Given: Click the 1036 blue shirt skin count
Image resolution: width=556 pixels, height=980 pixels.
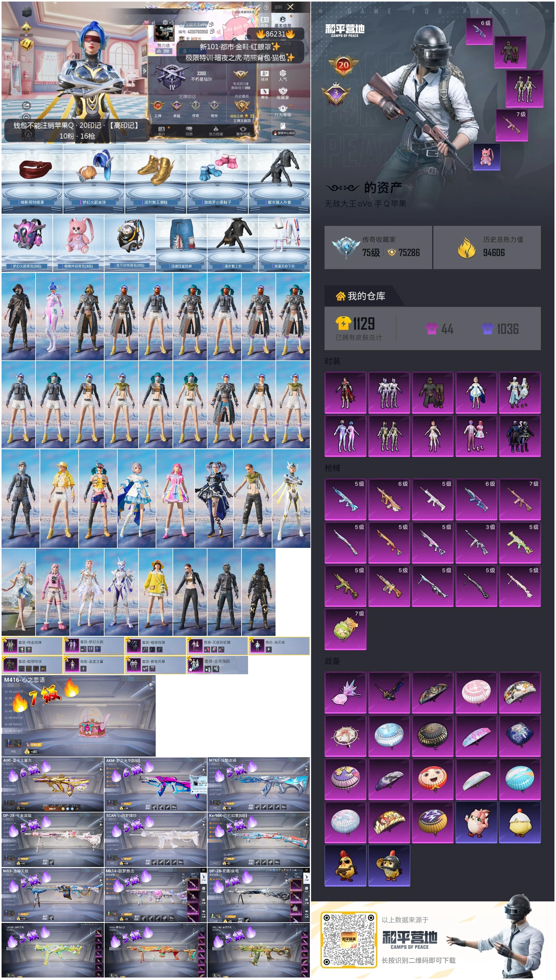Looking at the screenshot, I should (x=500, y=328).
